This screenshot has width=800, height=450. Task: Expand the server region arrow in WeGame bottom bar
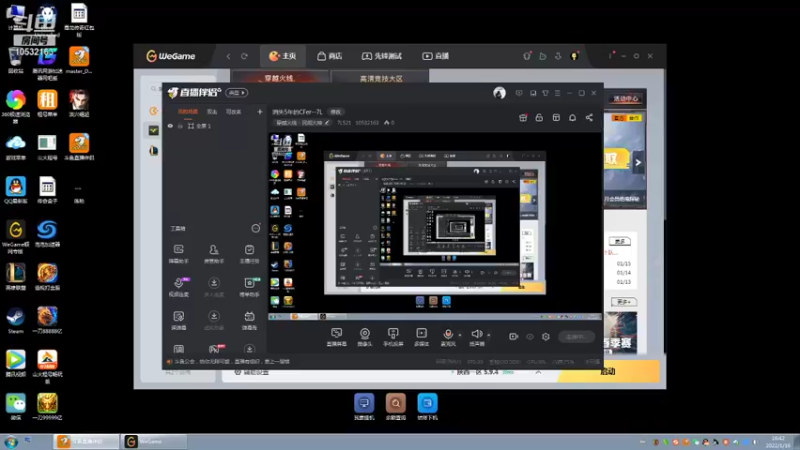click(x=538, y=372)
